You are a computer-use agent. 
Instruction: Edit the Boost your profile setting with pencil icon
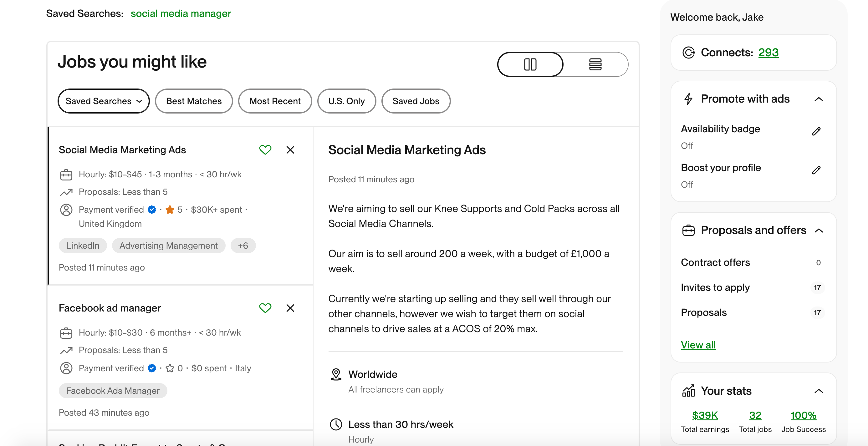[x=816, y=170]
